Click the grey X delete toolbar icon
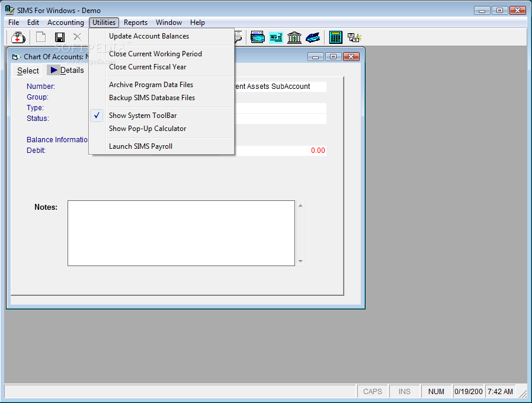 [x=78, y=37]
